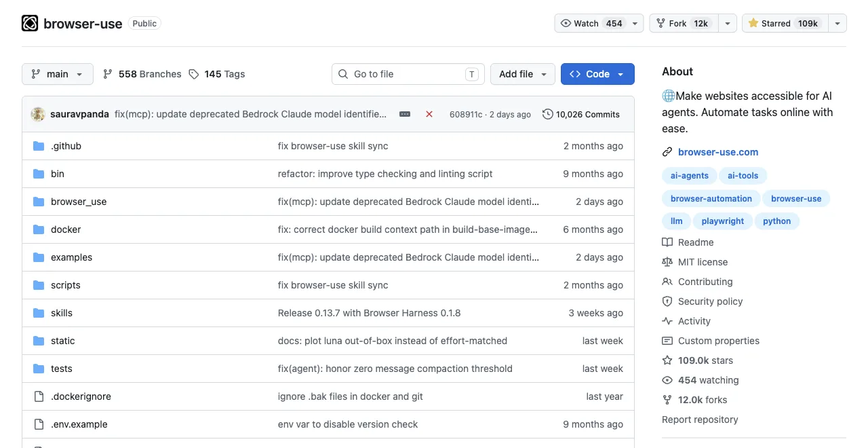Open the Fork options dropdown arrow
The width and height of the screenshot is (868, 448).
[x=728, y=23]
